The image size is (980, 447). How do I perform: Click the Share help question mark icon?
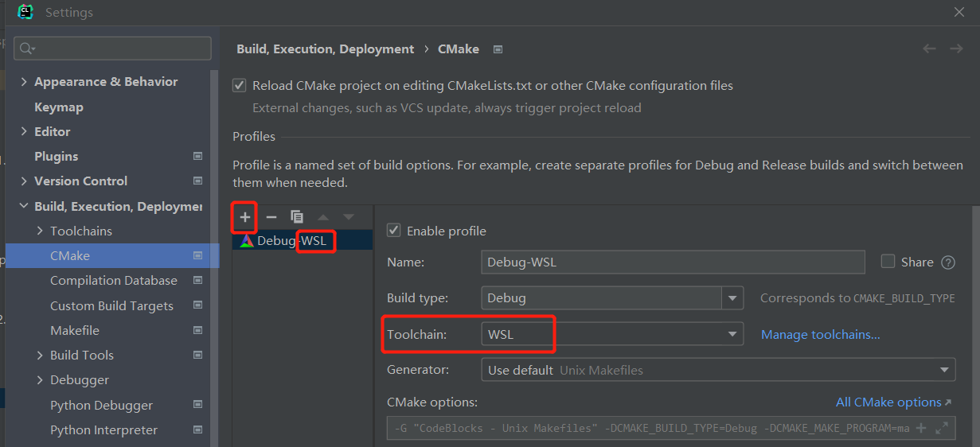(947, 262)
